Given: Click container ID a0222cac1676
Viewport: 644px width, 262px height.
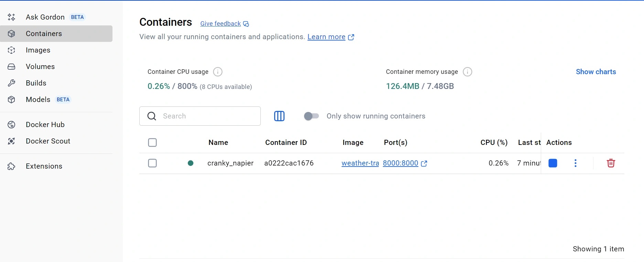Looking at the screenshot, I should (x=289, y=163).
